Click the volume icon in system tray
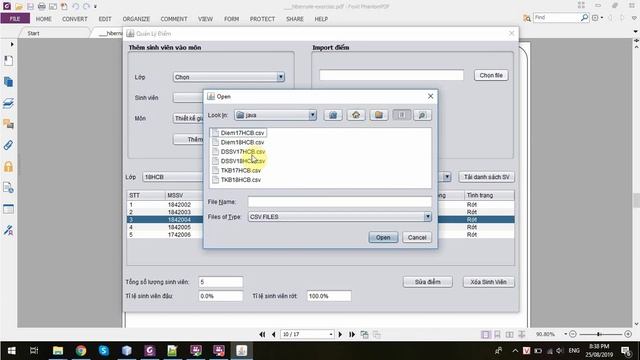The width and height of the screenshot is (640, 360). tap(560, 351)
